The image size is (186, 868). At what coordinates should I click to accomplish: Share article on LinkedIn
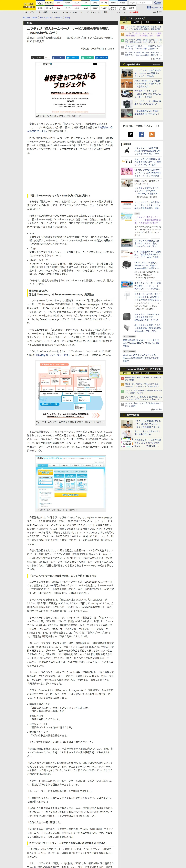(101, 58)
